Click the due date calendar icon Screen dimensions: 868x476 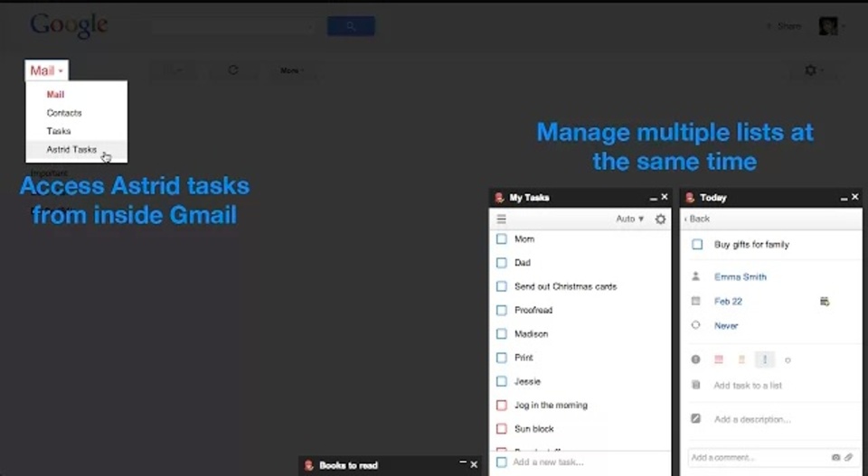(696, 301)
